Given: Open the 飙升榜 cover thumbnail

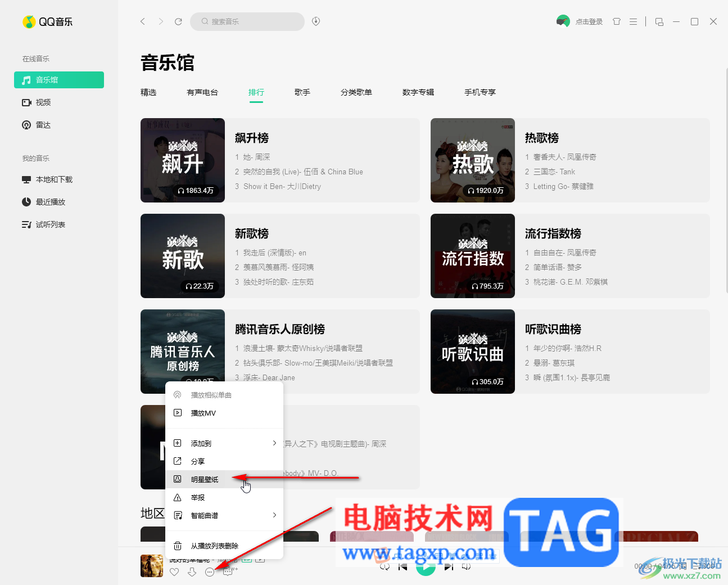Looking at the screenshot, I should click(183, 160).
